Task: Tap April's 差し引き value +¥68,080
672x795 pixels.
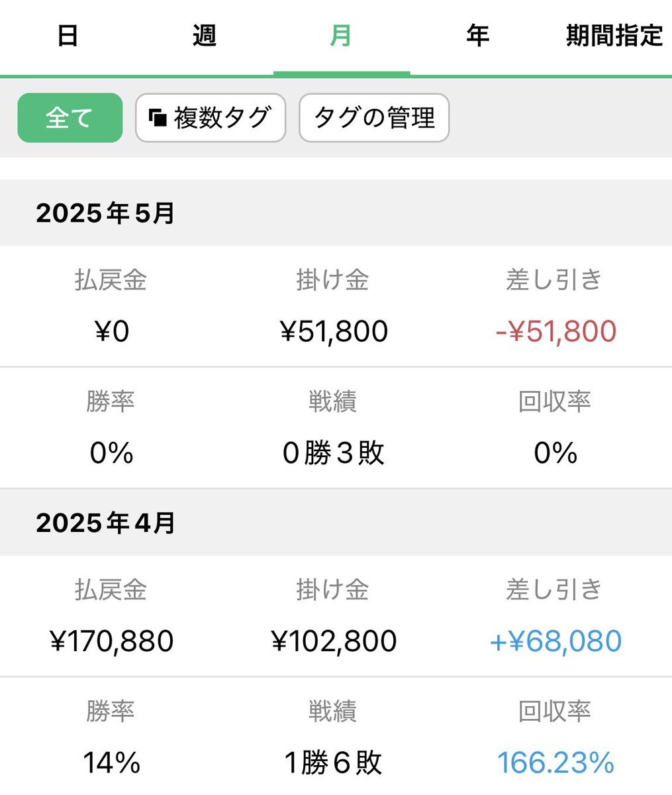Action: pos(555,641)
